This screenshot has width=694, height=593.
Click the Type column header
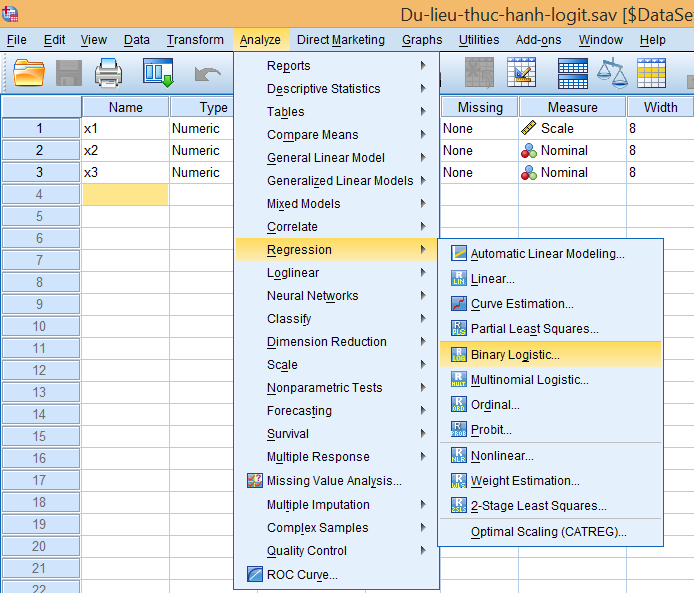[202, 107]
